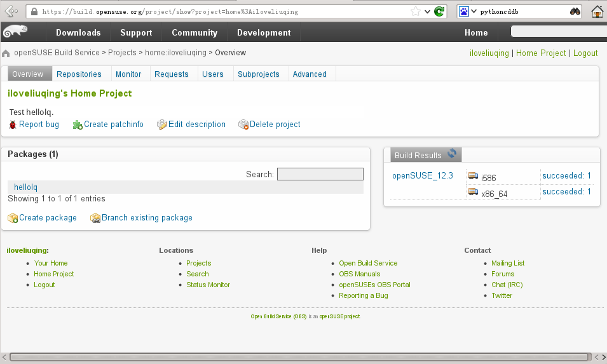Image resolution: width=607 pixels, height=364 pixels.
Task: Switch to the Monitor tab
Action: click(x=128, y=74)
